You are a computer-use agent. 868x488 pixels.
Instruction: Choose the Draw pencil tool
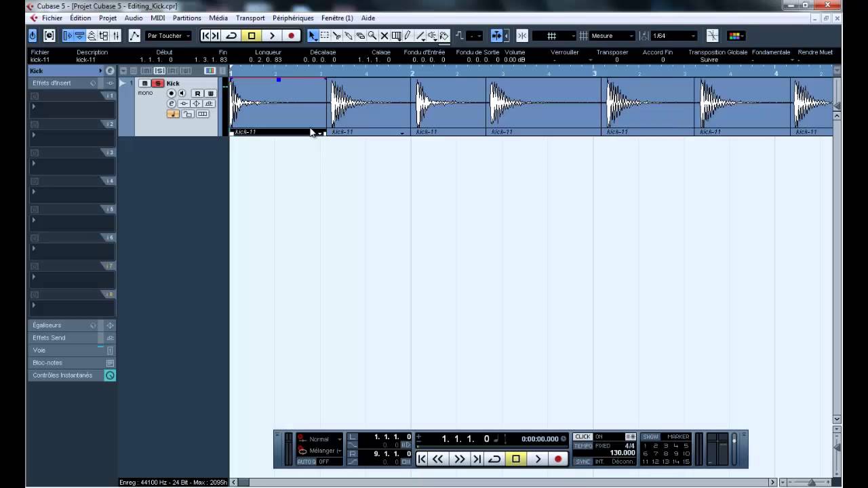(x=408, y=36)
